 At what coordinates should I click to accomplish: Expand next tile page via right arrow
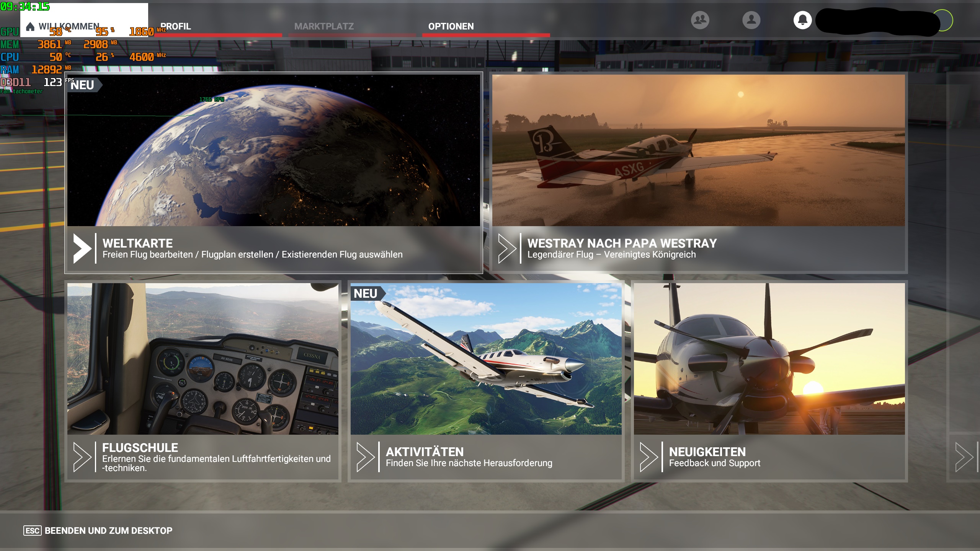coord(964,457)
